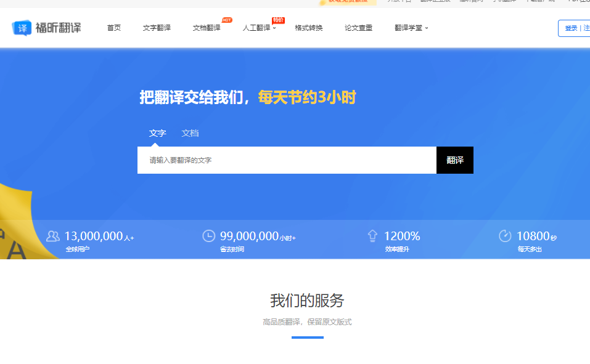Select the 文字 tab
This screenshot has width=590, height=364.
click(x=158, y=133)
